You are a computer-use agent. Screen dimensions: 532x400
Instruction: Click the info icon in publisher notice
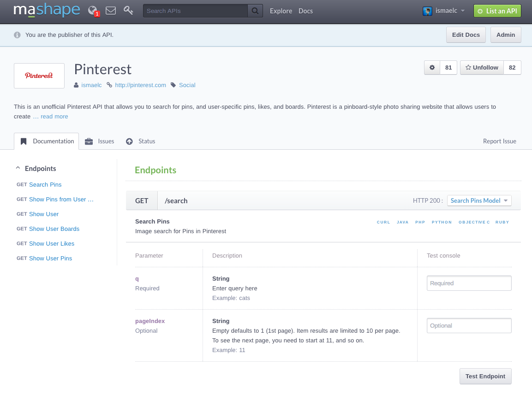click(18, 35)
